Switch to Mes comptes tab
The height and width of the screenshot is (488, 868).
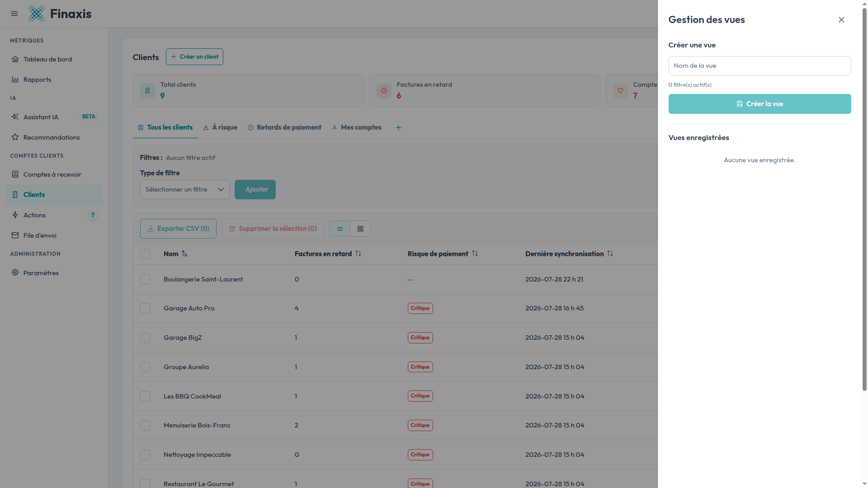tap(357, 128)
